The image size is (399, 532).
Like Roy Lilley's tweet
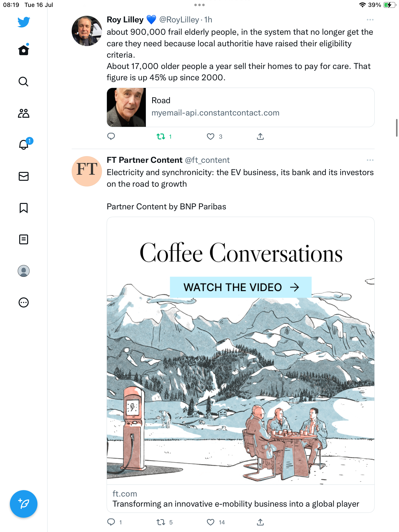[x=211, y=136]
